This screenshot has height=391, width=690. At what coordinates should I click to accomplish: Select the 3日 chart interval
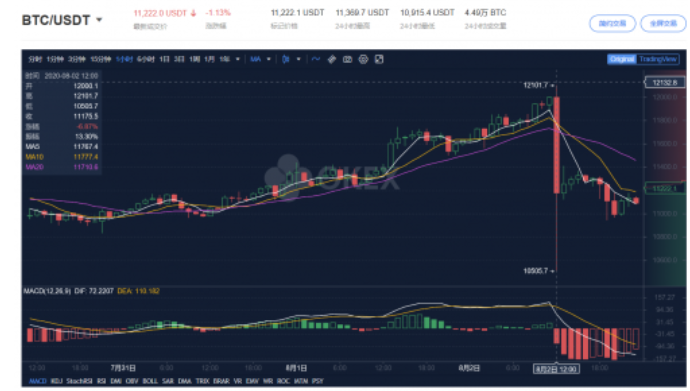(179, 59)
